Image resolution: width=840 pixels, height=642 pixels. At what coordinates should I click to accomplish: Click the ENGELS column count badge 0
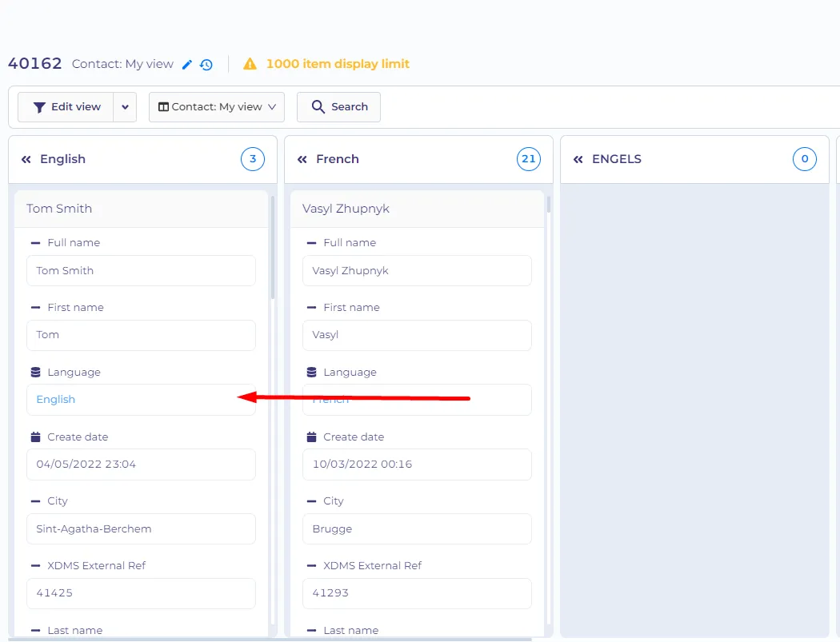pos(805,159)
